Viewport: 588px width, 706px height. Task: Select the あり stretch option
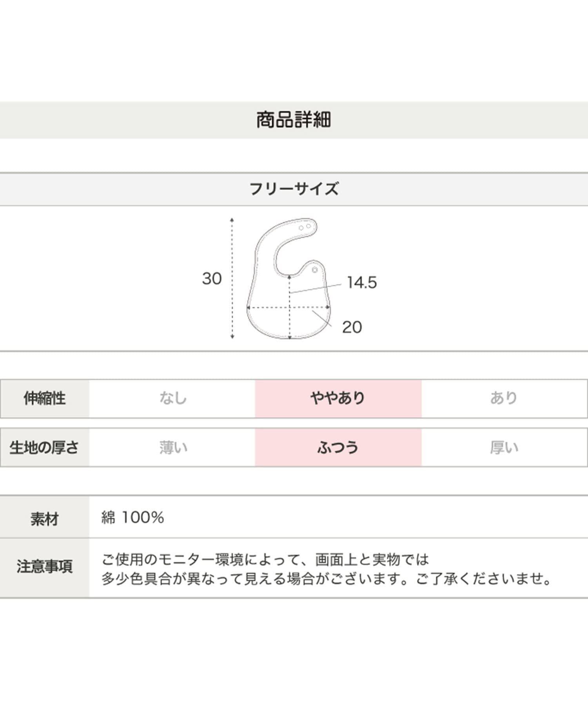pos(504,398)
